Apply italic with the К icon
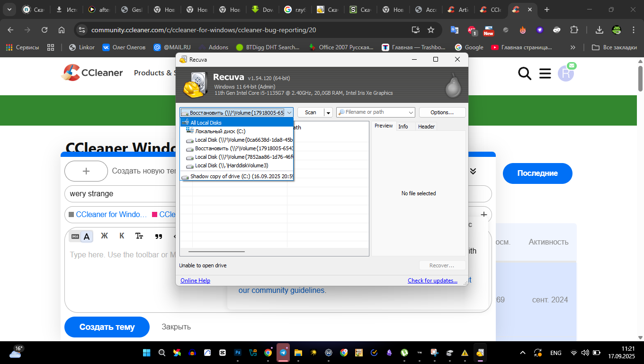Screen dimensions: 644x364 click(122, 236)
